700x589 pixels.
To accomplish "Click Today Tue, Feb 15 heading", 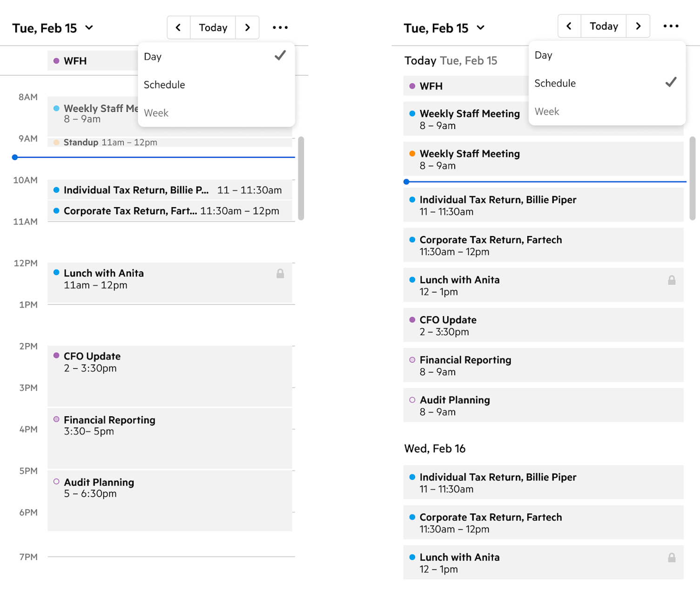I will 451,61.
